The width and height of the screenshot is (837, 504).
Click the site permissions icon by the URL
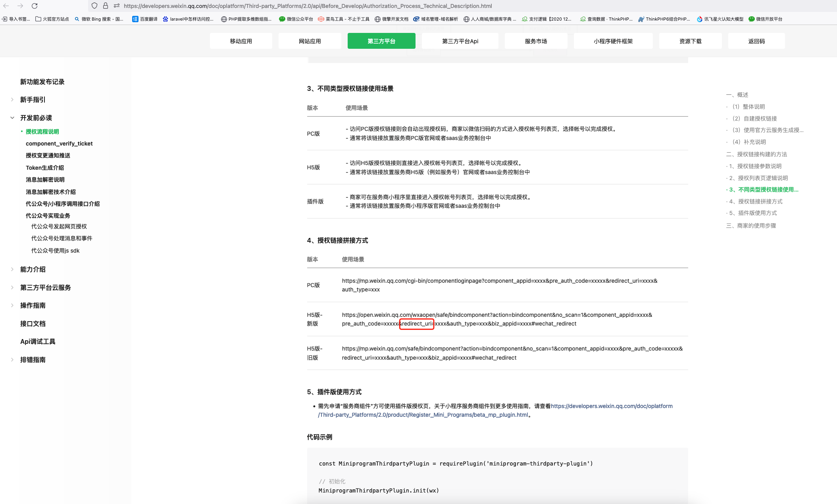tap(116, 6)
